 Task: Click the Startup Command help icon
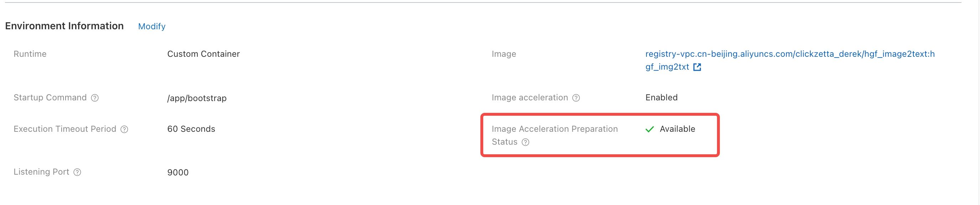[95, 98]
